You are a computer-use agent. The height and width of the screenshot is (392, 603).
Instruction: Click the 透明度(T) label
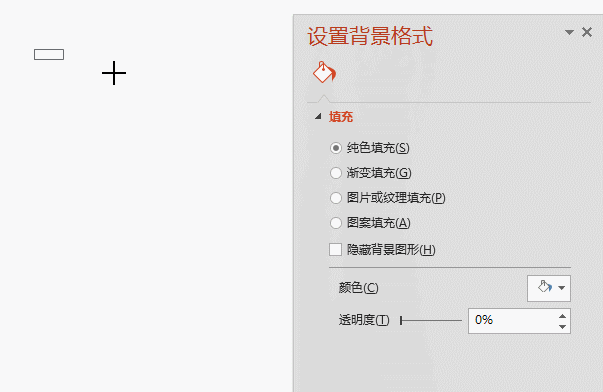pyautogui.click(x=364, y=320)
